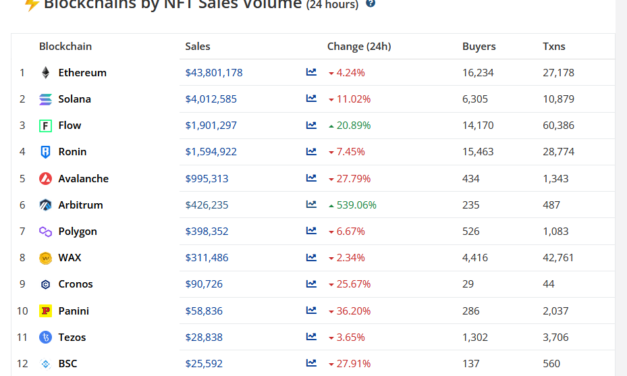627x376 pixels.
Task: Open the chart icon in the Cronos row
Action: (x=311, y=284)
